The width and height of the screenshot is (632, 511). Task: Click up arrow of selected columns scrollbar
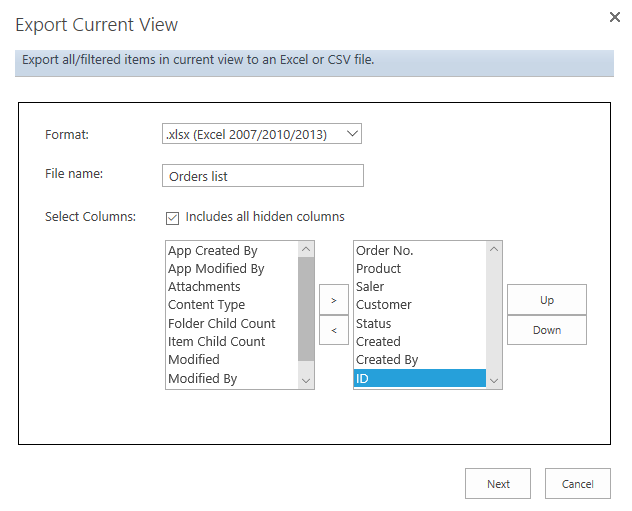(494, 249)
